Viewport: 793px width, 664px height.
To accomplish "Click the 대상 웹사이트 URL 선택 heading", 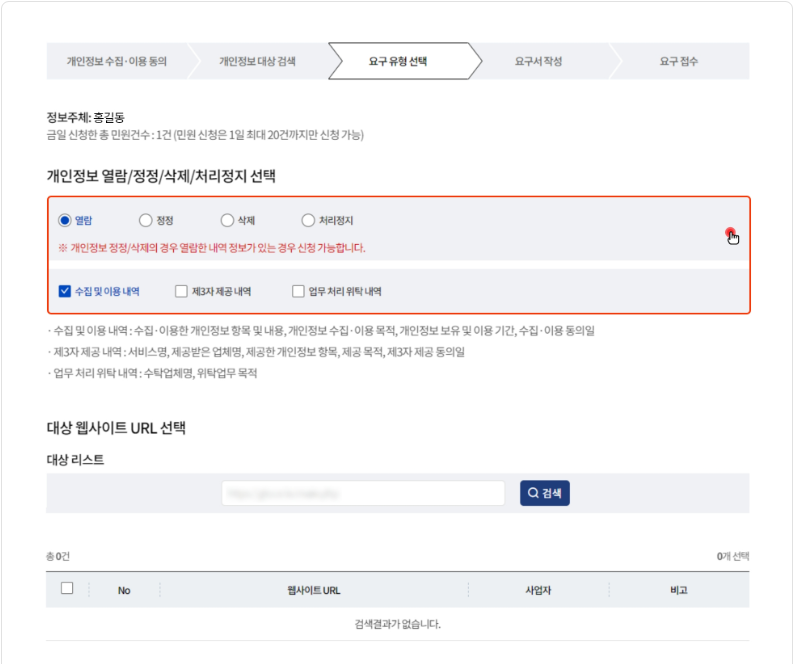I will 116,428.
